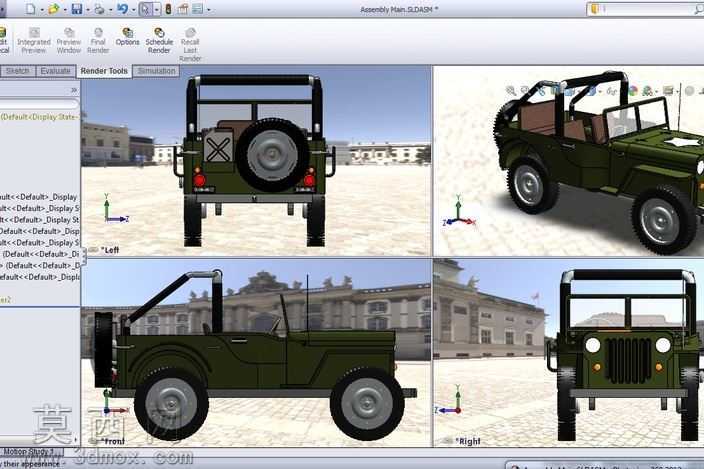Click the *Right view label

pos(467,441)
